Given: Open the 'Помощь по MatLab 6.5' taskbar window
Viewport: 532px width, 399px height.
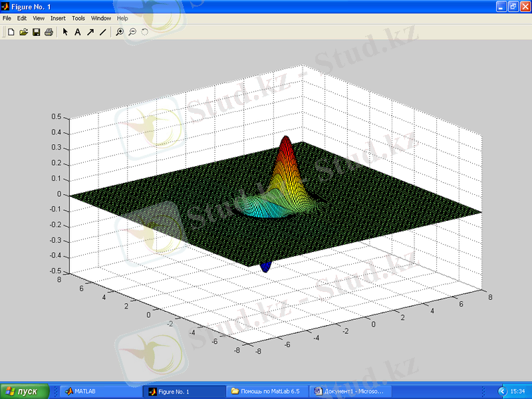Looking at the screenshot, I should click(266, 392).
